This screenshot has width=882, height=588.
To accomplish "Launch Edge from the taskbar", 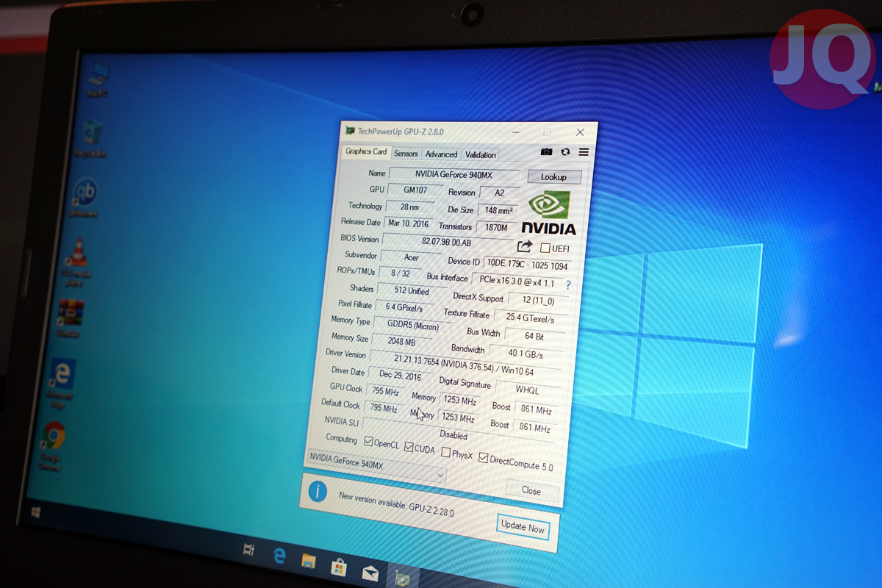I will [x=279, y=555].
